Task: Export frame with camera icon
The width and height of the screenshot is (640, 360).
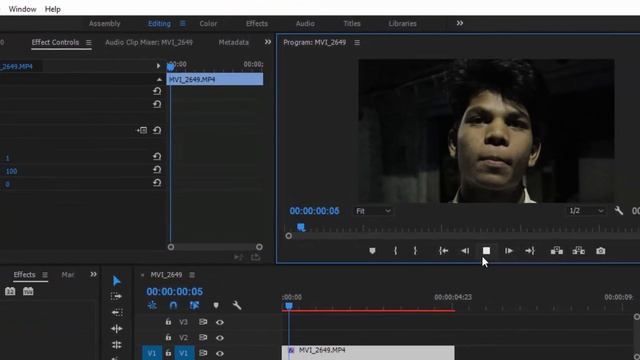Action: [x=600, y=251]
